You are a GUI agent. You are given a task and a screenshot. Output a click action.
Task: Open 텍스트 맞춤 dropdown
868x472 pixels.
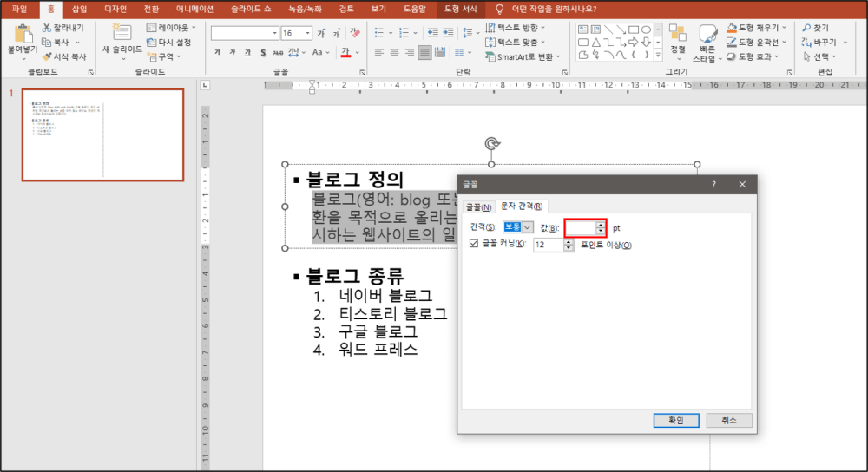point(516,42)
